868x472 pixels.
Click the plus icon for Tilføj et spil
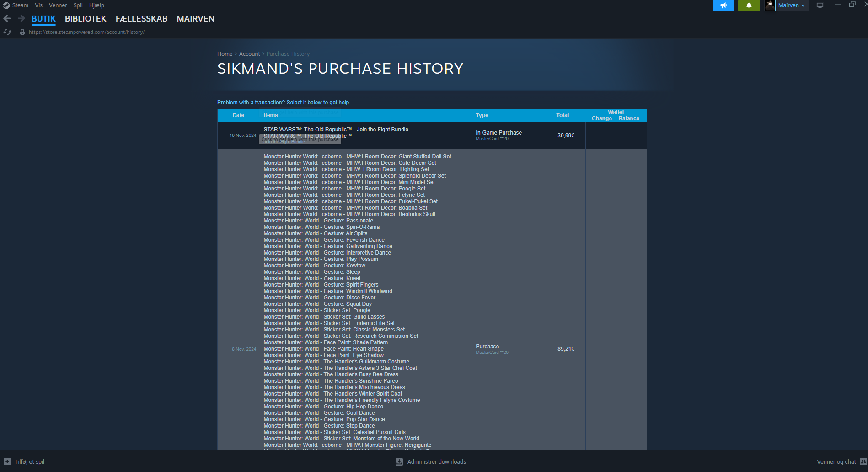7,462
